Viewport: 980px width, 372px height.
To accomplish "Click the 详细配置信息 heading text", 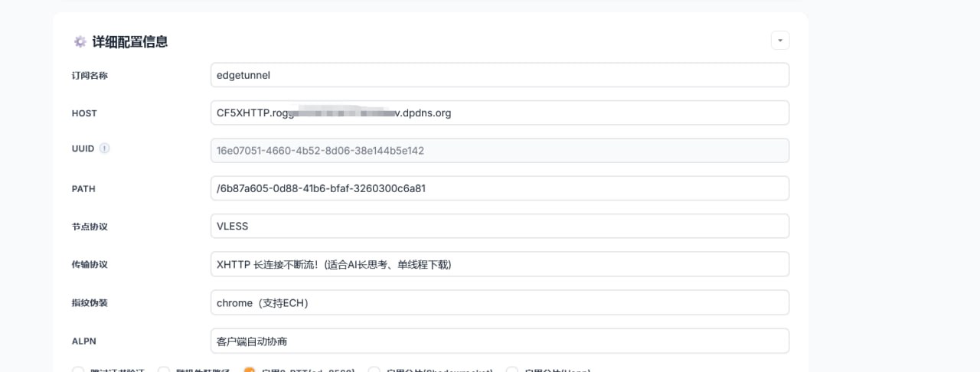I will [130, 42].
